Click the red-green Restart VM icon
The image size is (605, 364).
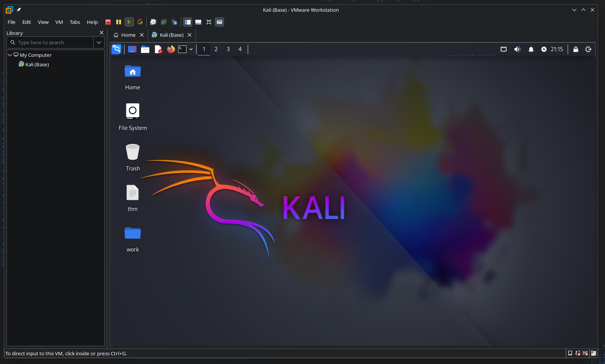pyautogui.click(x=140, y=22)
